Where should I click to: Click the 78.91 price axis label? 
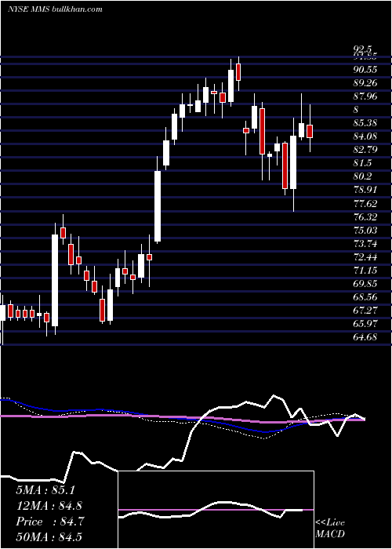(365, 190)
